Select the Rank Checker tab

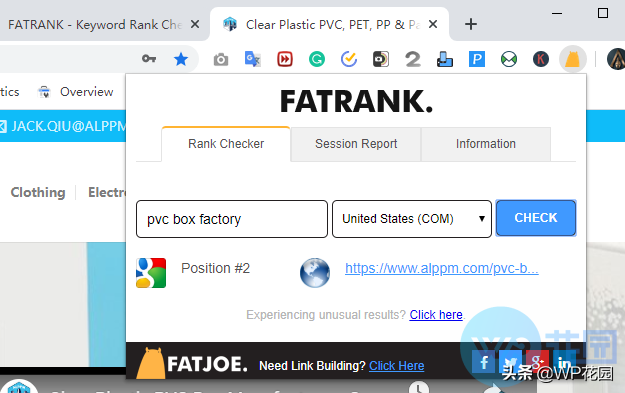226,144
